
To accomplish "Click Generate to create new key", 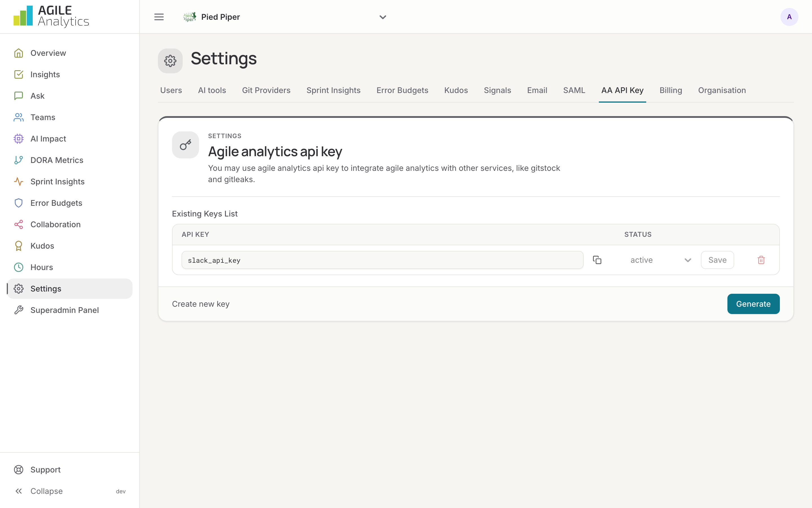I will click(753, 304).
